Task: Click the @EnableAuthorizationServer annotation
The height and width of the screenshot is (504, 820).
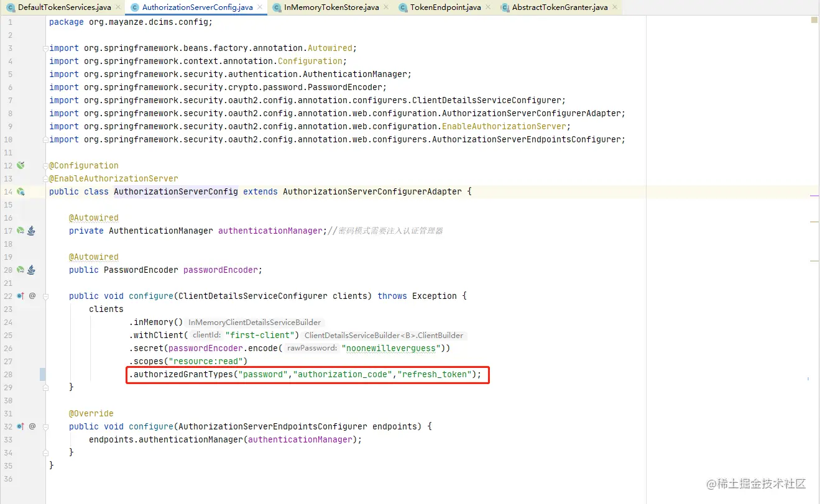Action: click(114, 178)
